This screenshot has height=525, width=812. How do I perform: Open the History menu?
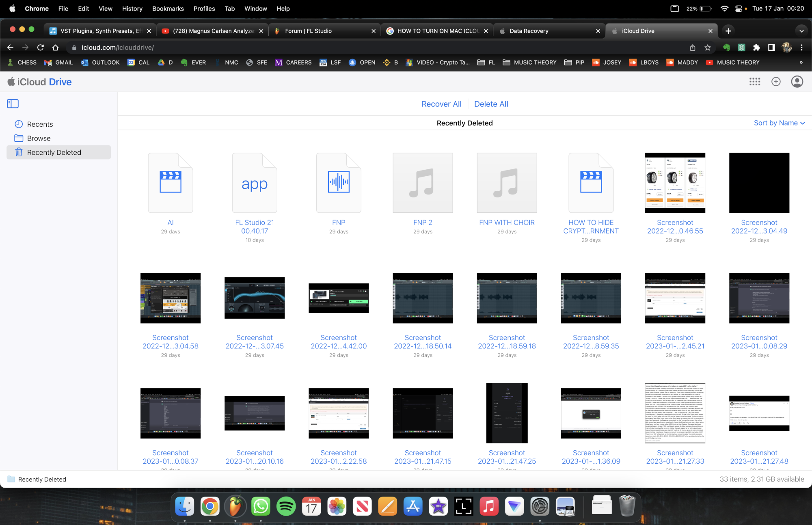132,9
